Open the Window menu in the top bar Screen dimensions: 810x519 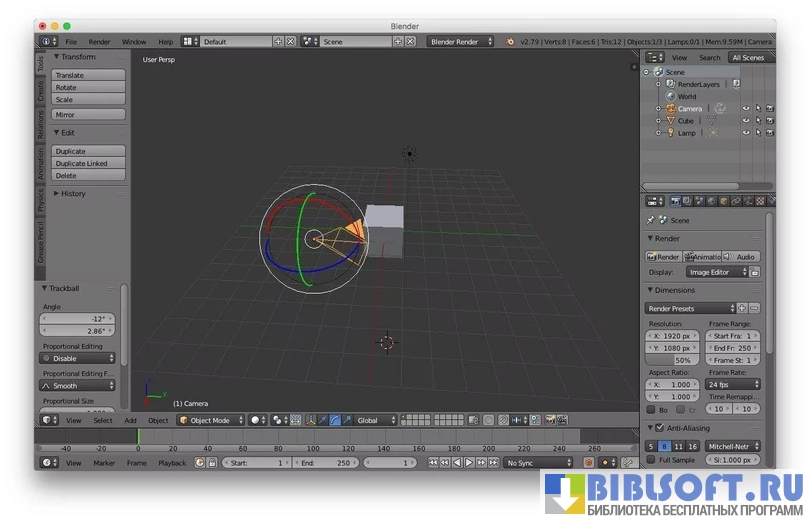(133, 42)
